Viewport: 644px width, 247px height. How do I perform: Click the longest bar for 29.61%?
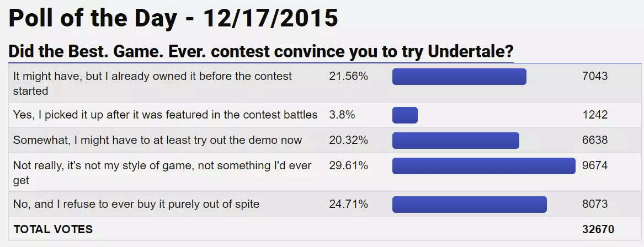(x=483, y=166)
